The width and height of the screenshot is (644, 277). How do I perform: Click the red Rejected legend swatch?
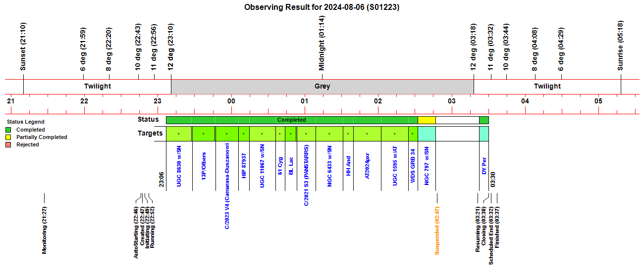pyautogui.click(x=8, y=144)
